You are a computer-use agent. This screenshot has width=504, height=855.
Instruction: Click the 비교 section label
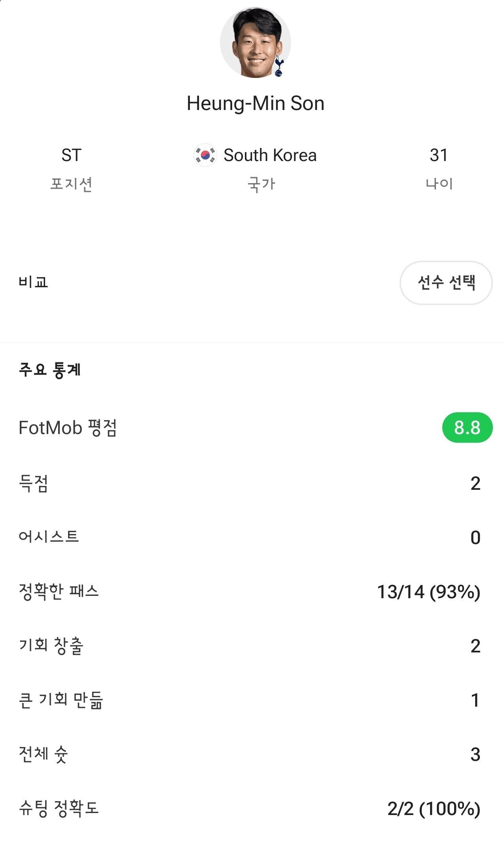tap(33, 282)
